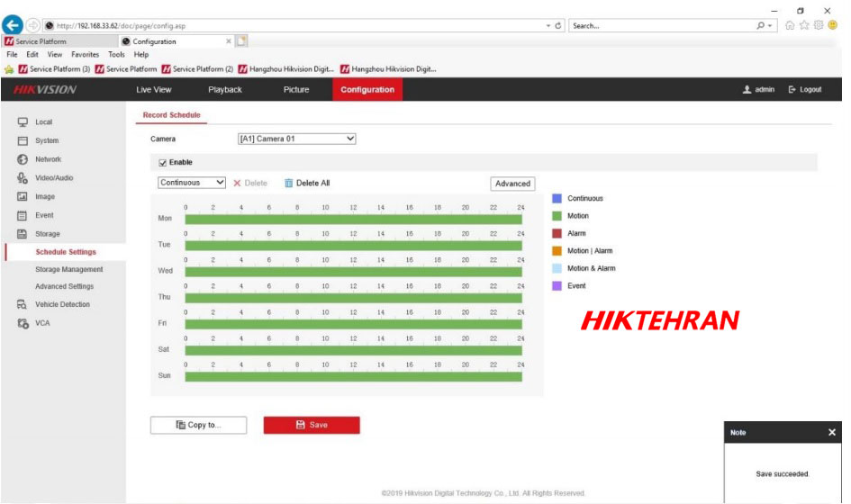Click the red X Delete icon
The width and height of the screenshot is (851, 504).
237,184
